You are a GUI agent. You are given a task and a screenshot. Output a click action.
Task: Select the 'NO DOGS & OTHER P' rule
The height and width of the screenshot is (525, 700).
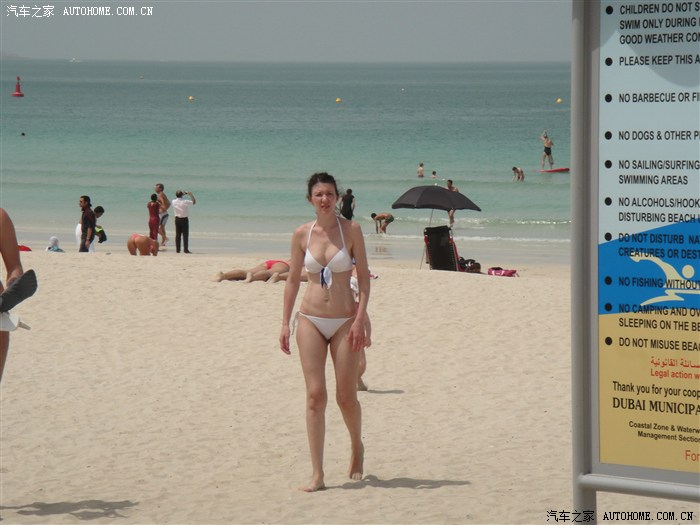(x=658, y=135)
